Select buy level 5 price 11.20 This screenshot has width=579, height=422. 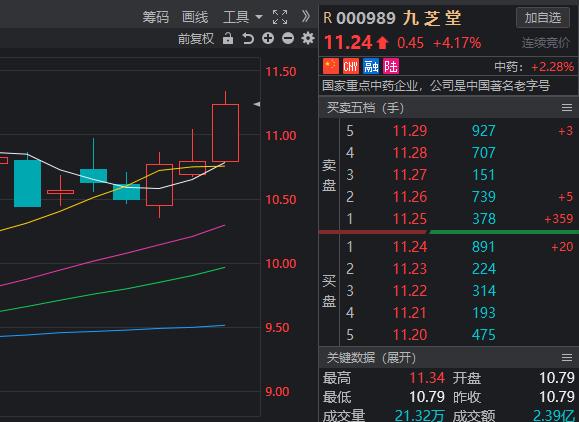pyautogui.click(x=410, y=335)
